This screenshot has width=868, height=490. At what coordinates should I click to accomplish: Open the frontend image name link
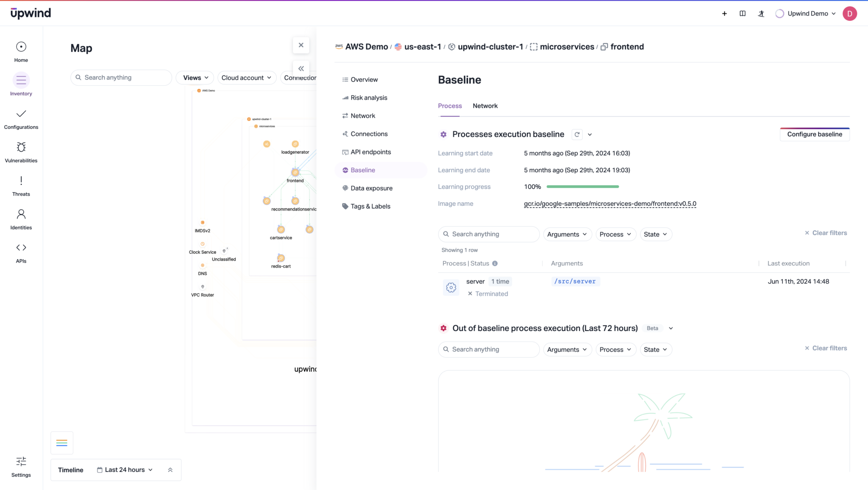[x=609, y=203]
